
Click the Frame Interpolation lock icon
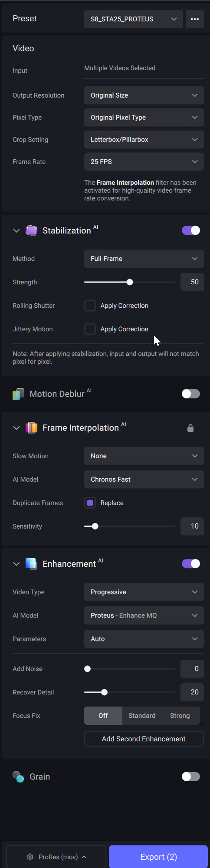190,428
